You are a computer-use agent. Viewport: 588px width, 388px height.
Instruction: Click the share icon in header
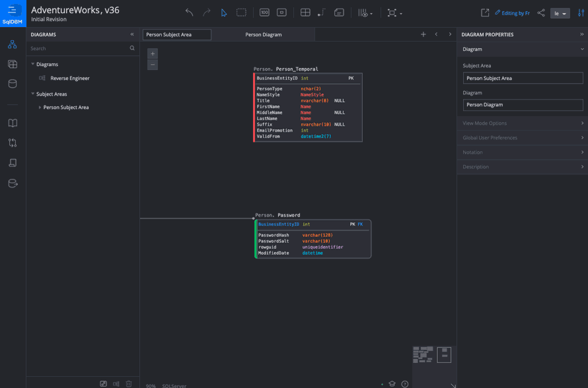pos(541,13)
